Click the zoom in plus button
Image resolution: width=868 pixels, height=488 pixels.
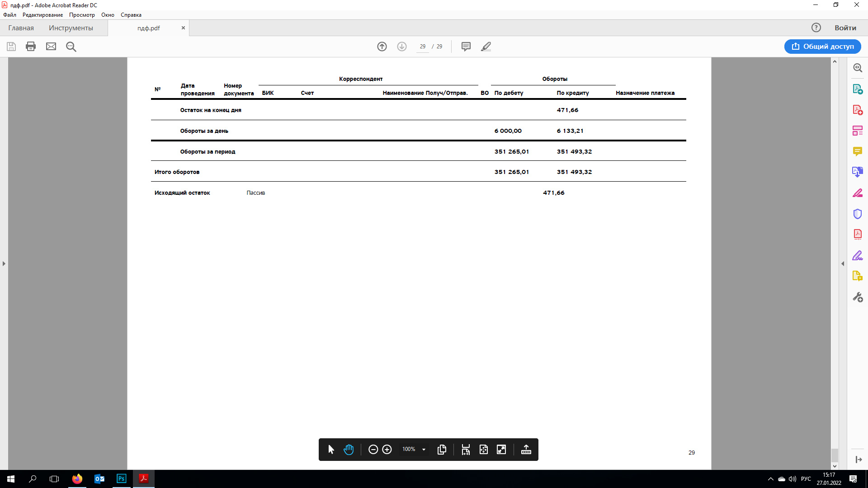pyautogui.click(x=387, y=450)
